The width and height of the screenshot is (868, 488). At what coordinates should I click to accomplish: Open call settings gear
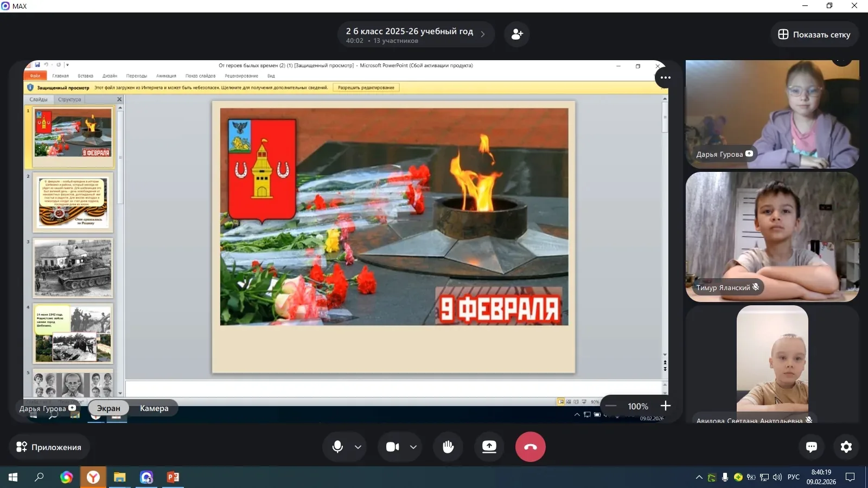[x=846, y=447]
